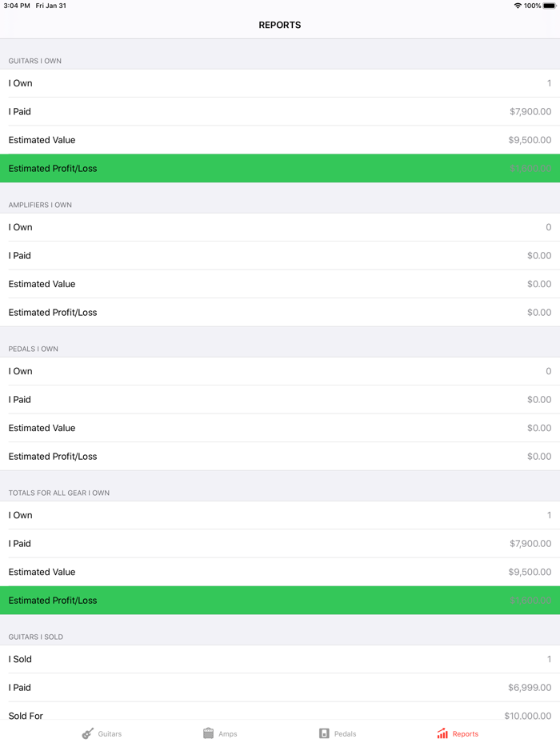560x747 pixels.
Task: Tap the clock time in status bar
Action: (x=16, y=6)
